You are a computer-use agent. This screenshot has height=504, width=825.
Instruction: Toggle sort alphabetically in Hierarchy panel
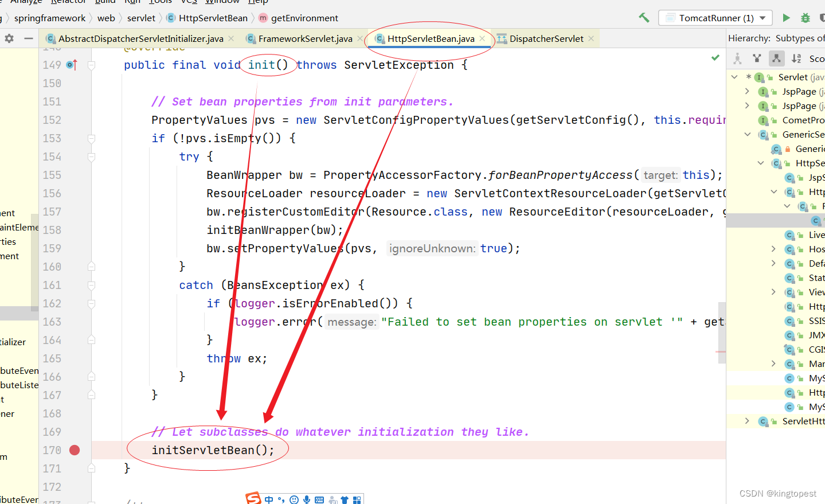[796, 58]
